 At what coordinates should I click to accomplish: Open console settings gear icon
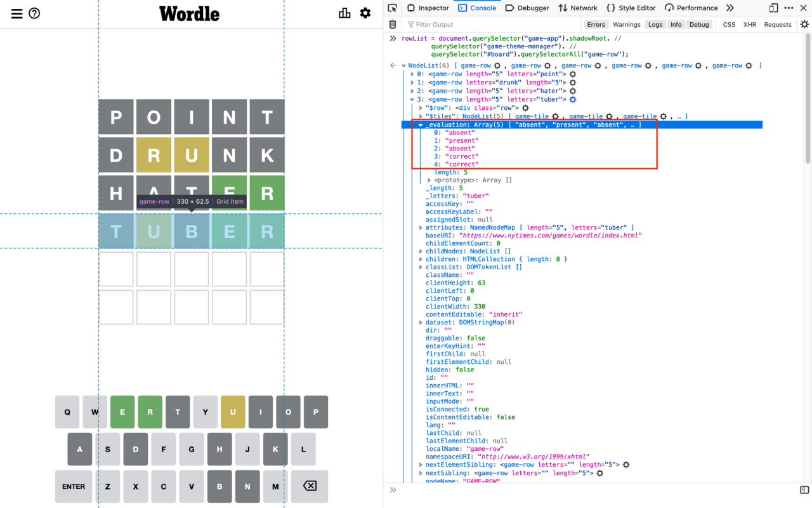click(x=804, y=24)
